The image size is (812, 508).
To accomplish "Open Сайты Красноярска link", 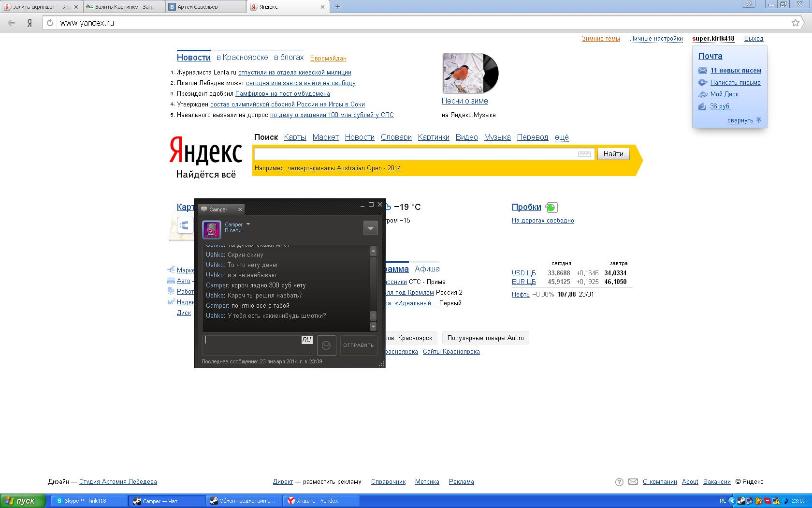I will (x=451, y=352).
